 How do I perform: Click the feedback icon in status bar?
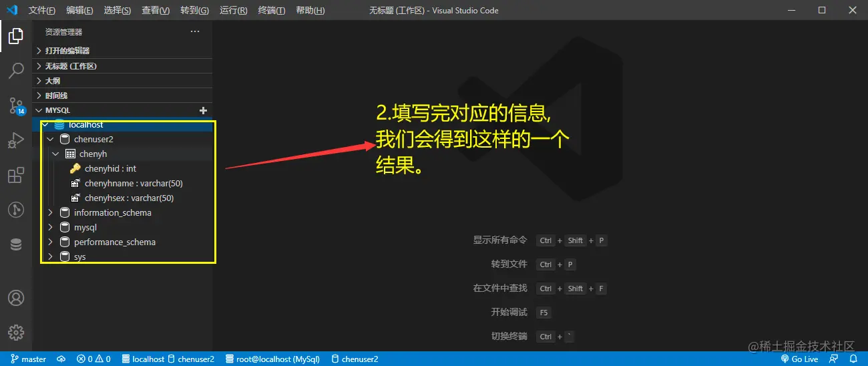[834, 359]
